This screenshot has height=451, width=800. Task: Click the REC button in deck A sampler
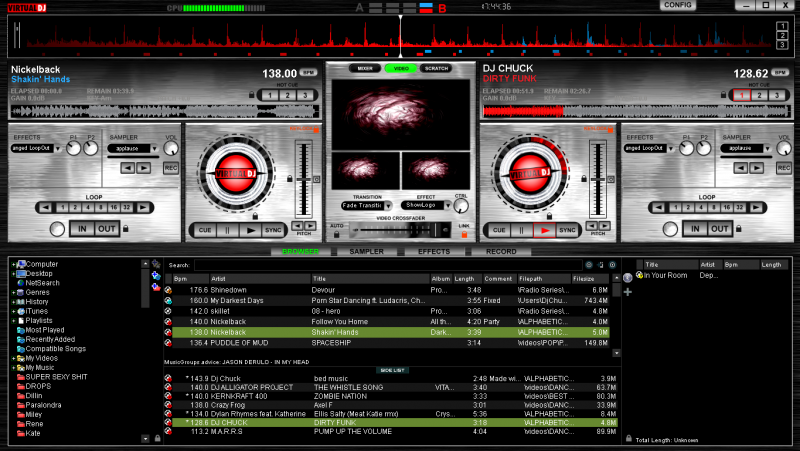click(x=171, y=168)
